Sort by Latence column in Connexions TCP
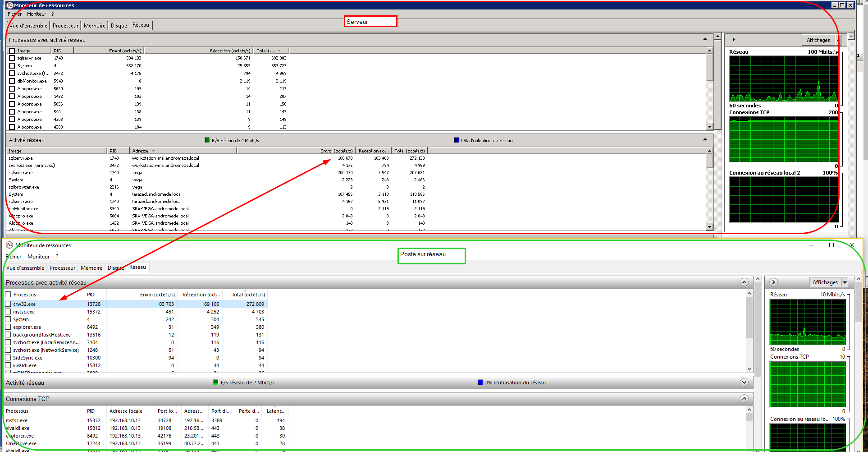This screenshot has height=452, width=868. pyautogui.click(x=276, y=411)
